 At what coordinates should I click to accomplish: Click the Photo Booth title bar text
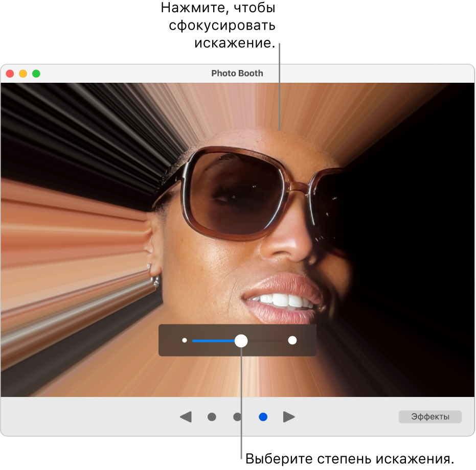(237, 74)
